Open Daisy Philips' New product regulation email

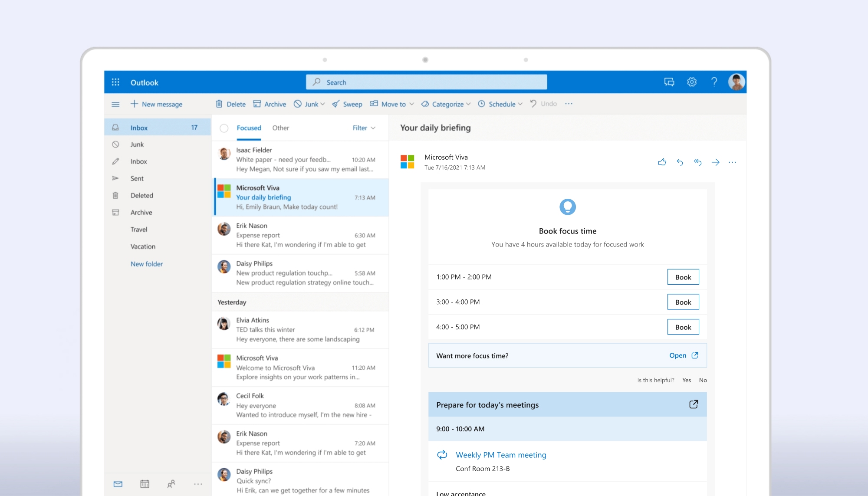point(300,273)
